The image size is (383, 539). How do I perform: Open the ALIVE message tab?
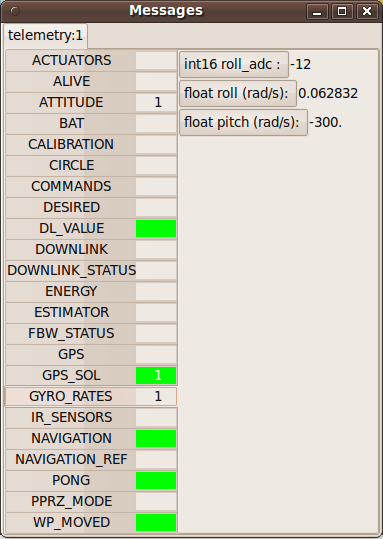91,81
